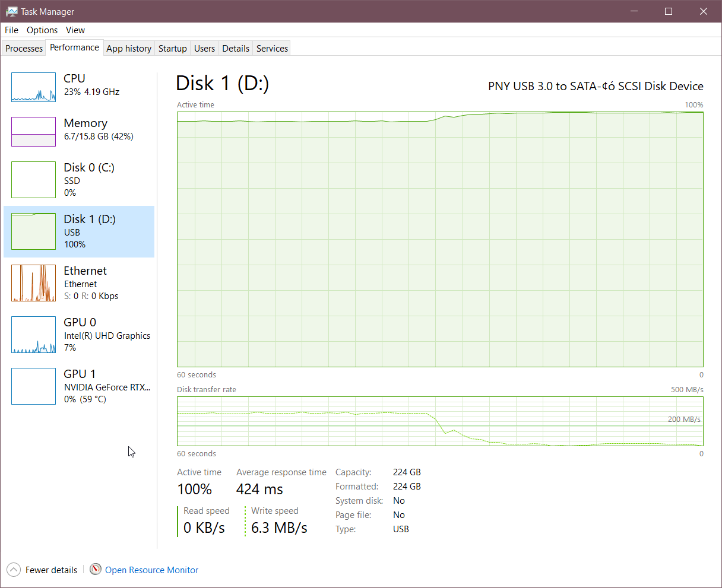The height and width of the screenshot is (588, 722).
Task: Open the Services tab
Action: point(272,49)
